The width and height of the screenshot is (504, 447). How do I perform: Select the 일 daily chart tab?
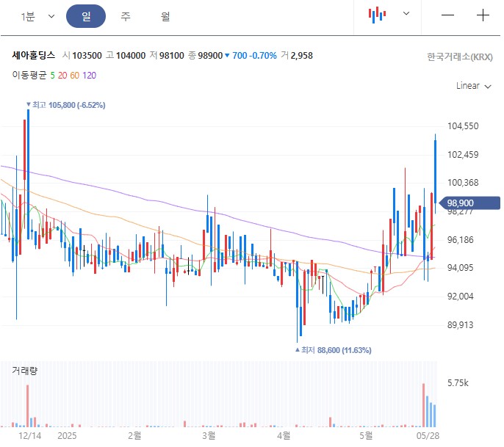86,16
